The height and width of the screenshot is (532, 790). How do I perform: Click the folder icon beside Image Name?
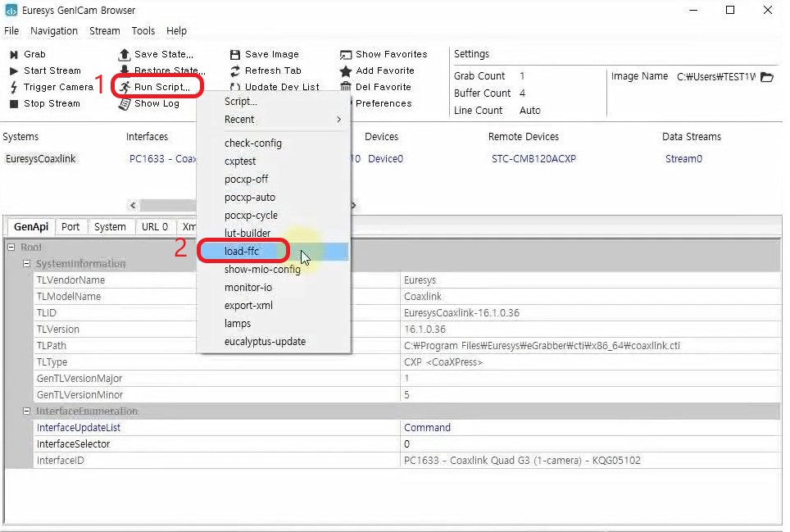766,77
